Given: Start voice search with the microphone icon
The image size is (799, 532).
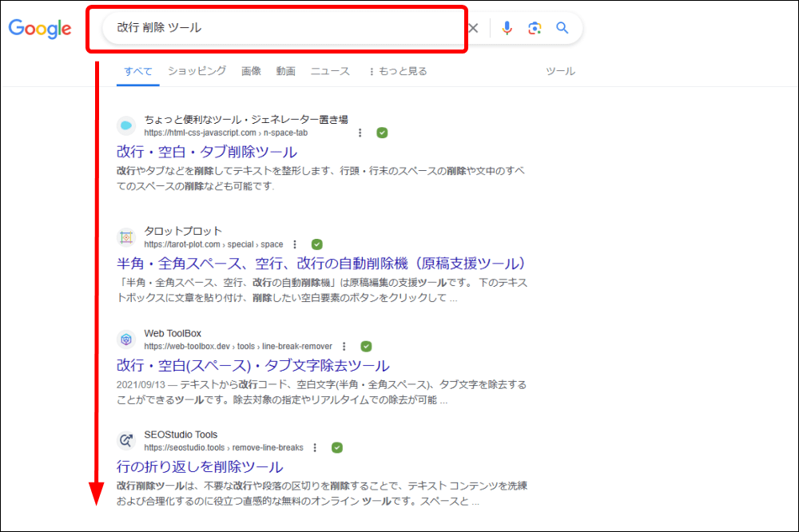Looking at the screenshot, I should pos(507,28).
